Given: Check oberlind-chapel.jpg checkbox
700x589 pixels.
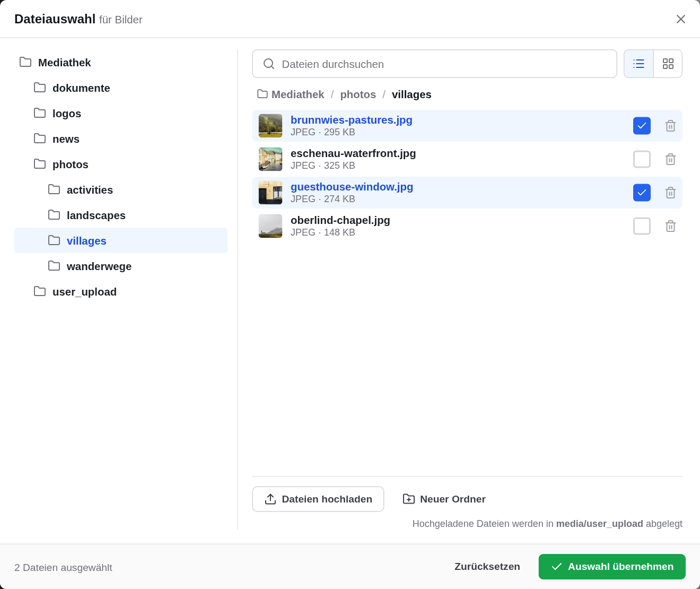Looking at the screenshot, I should pos(642,226).
